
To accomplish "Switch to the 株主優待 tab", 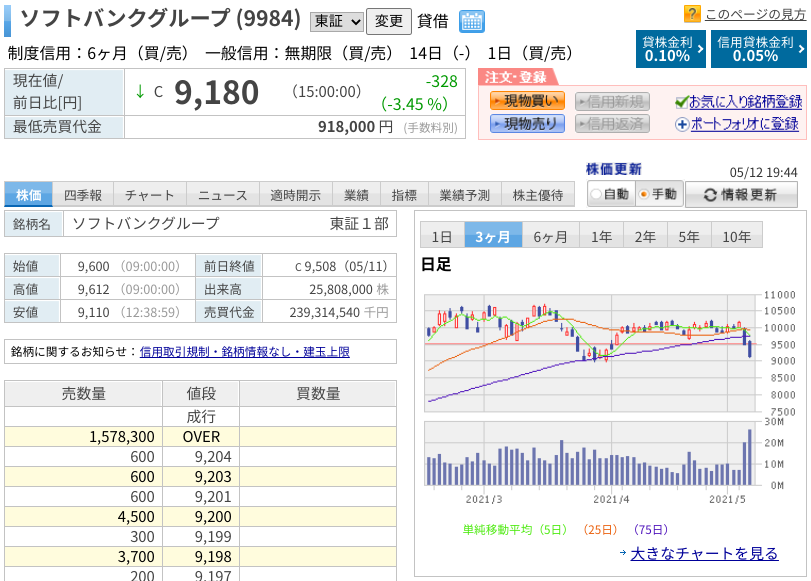I will click(538, 195).
